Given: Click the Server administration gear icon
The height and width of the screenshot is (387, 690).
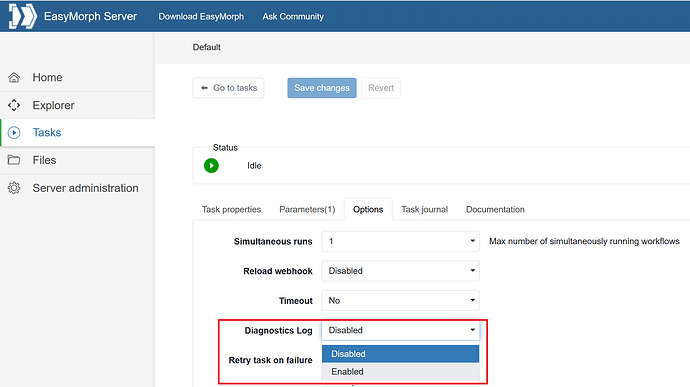Looking at the screenshot, I should (14, 188).
